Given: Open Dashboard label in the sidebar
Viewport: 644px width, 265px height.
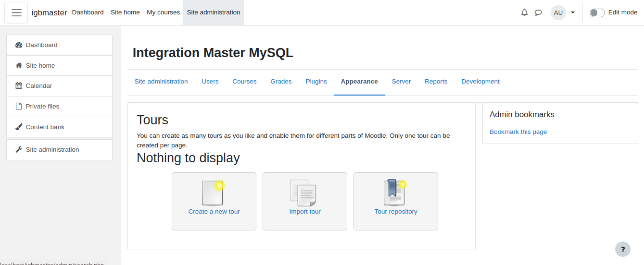Looking at the screenshot, I should tap(41, 45).
